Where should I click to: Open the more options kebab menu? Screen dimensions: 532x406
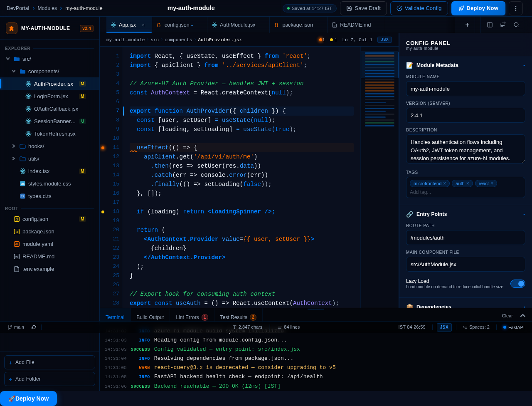(x=516, y=8)
